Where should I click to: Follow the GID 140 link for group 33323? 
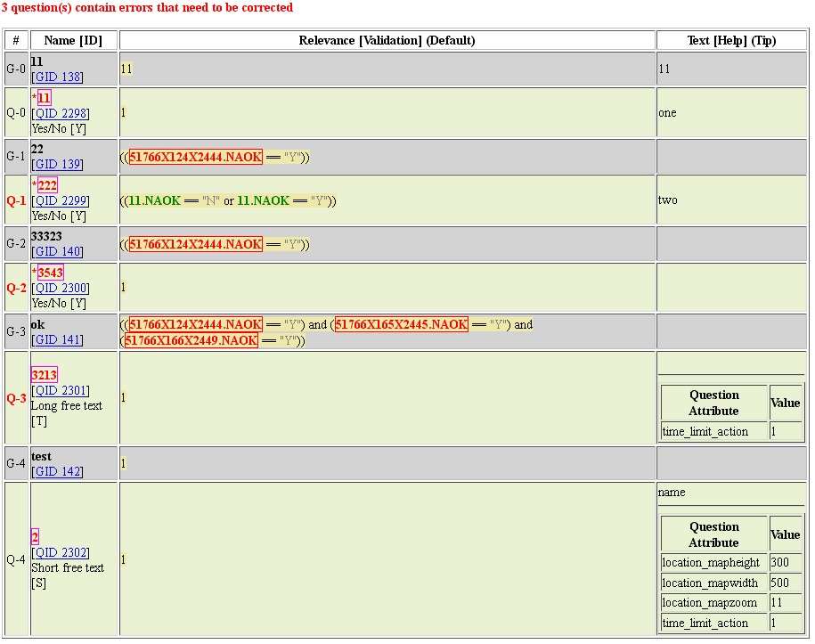(x=58, y=252)
